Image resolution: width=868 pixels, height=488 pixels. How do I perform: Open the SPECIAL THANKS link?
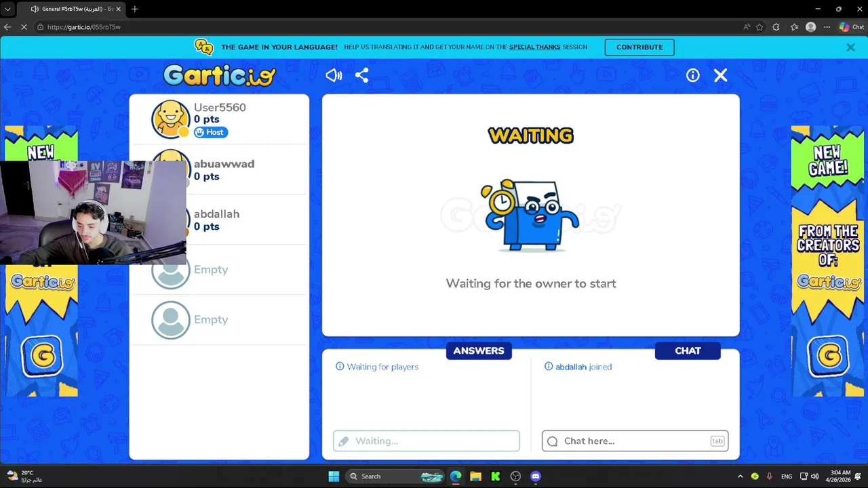(534, 47)
